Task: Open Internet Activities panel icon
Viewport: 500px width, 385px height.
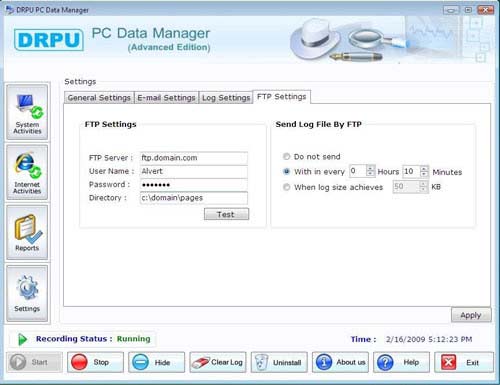Action: click(x=27, y=173)
